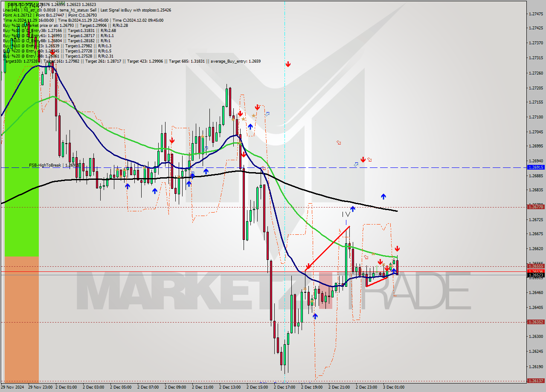
Task: Click the '3 Dec 01:00' time axis label
Action: pyautogui.click(x=394, y=387)
